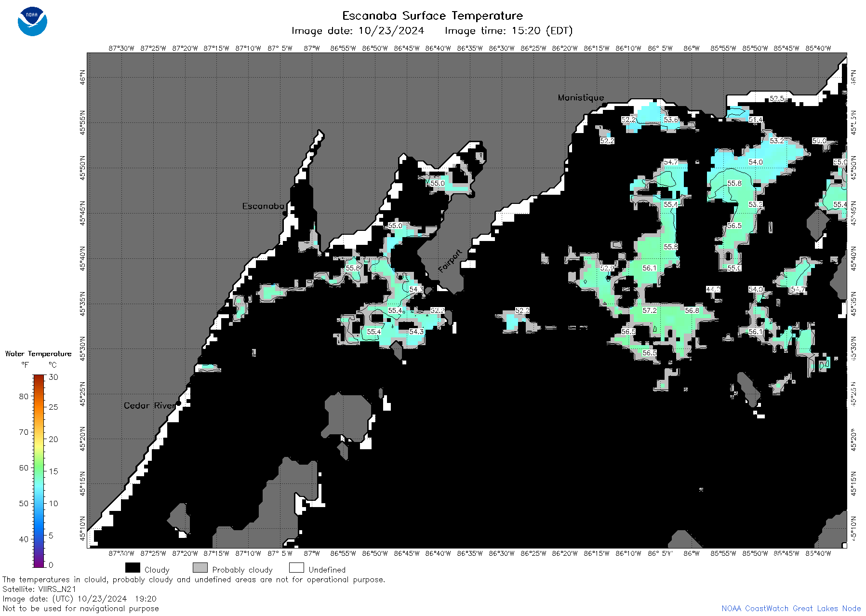Click the Image date 10/23/2024 text

[358, 31]
